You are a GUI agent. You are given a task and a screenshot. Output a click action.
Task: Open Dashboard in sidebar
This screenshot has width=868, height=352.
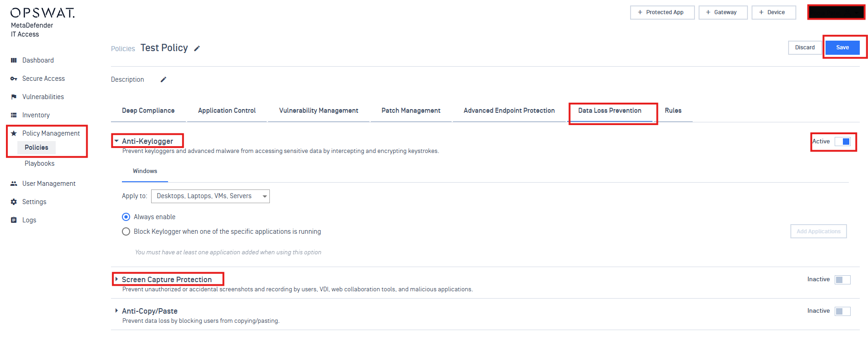38,60
